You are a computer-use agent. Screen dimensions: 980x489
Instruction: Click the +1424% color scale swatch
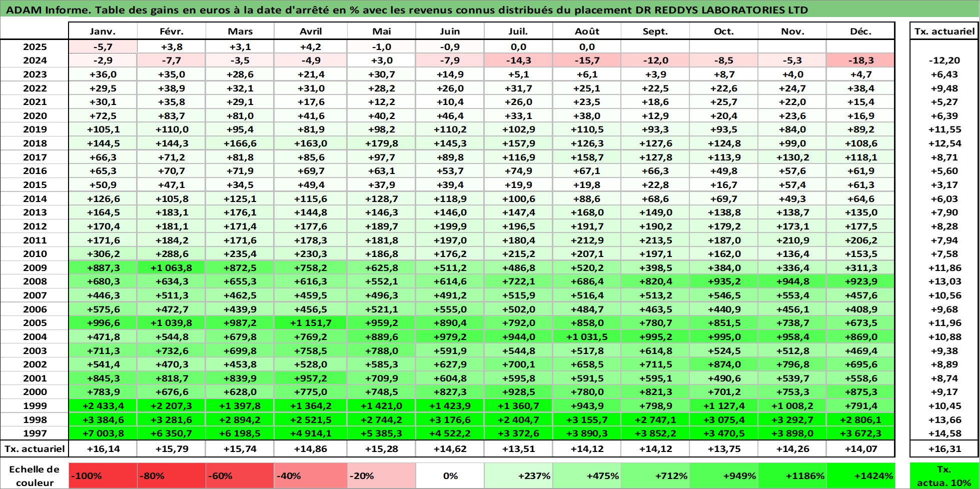click(860, 475)
